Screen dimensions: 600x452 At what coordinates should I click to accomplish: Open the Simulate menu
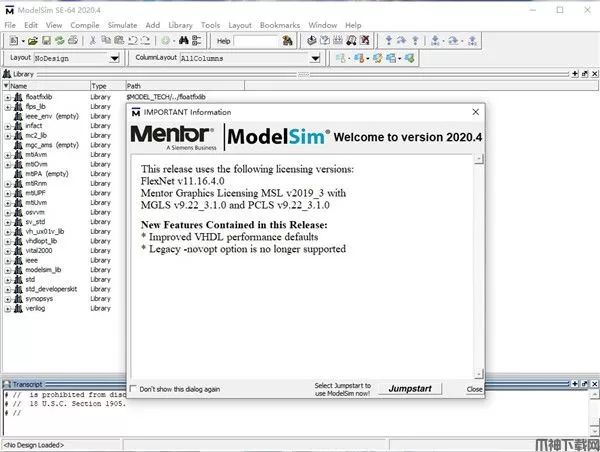click(x=122, y=25)
